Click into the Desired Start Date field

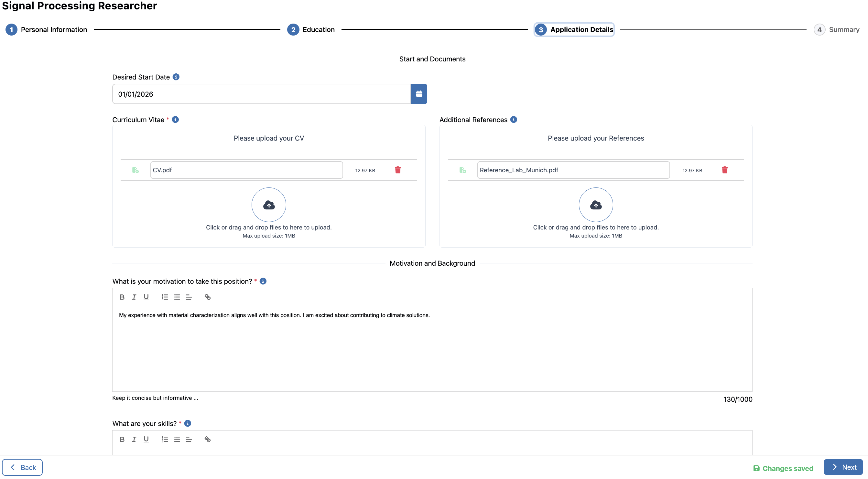coord(261,94)
